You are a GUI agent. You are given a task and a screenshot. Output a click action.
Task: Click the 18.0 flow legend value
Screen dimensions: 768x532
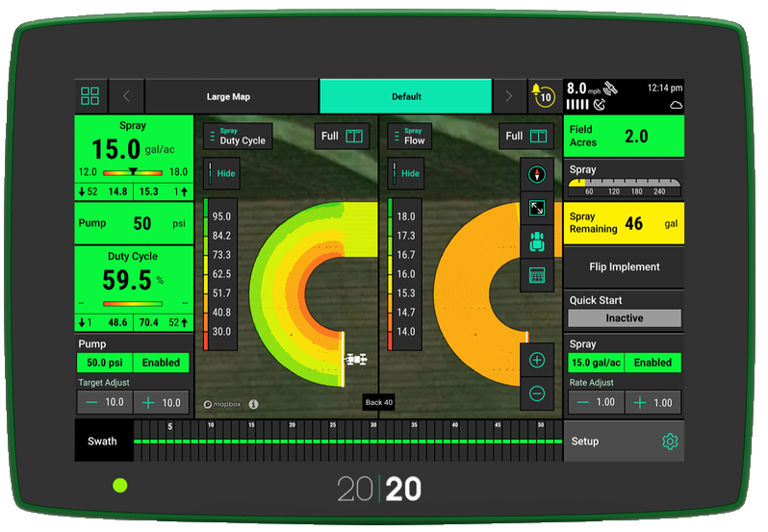[405, 216]
